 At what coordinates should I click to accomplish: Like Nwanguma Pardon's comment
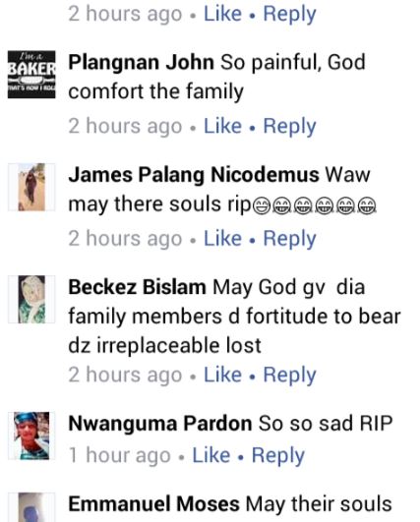tap(211, 455)
